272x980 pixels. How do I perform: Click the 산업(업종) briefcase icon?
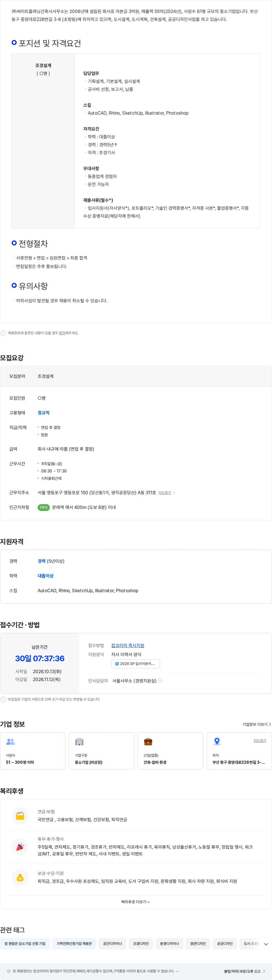148,741
